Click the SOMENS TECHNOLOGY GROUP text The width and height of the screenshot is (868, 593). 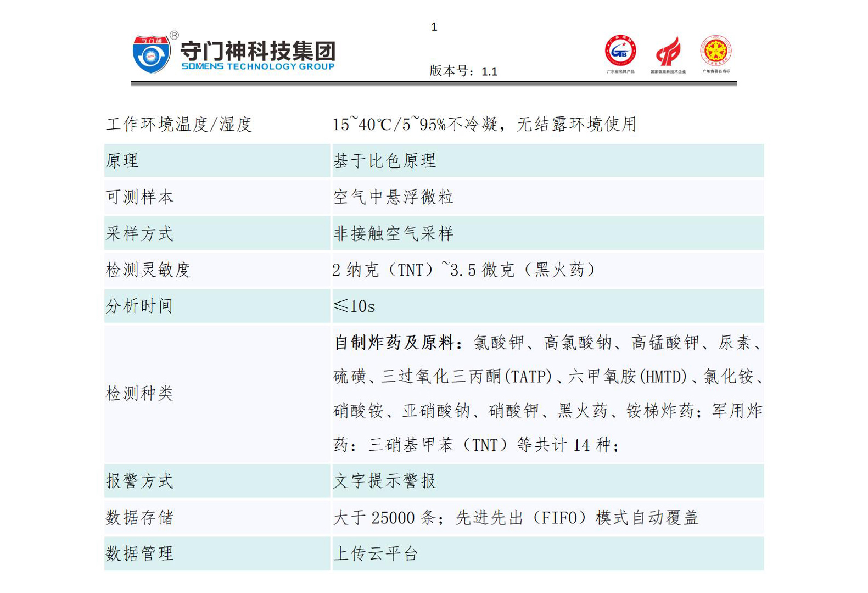257,66
